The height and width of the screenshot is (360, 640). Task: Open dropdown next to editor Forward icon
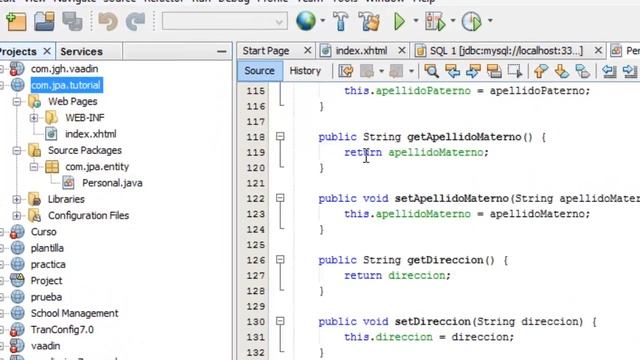[411, 71]
